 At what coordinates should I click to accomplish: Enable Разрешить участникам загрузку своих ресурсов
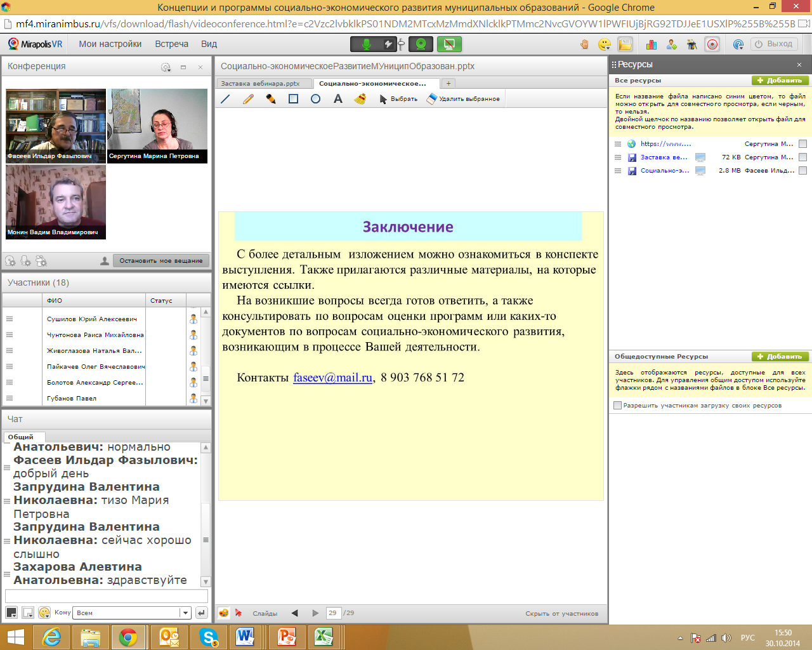click(617, 405)
